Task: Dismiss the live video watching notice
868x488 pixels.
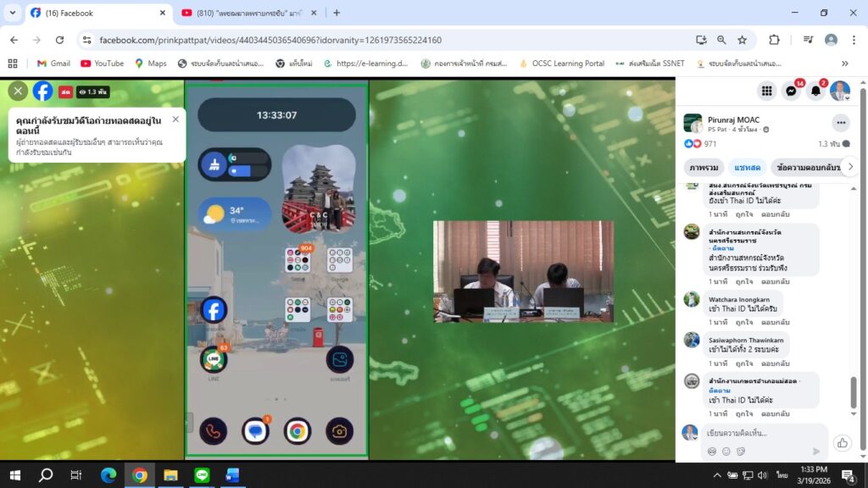Action: [x=175, y=119]
